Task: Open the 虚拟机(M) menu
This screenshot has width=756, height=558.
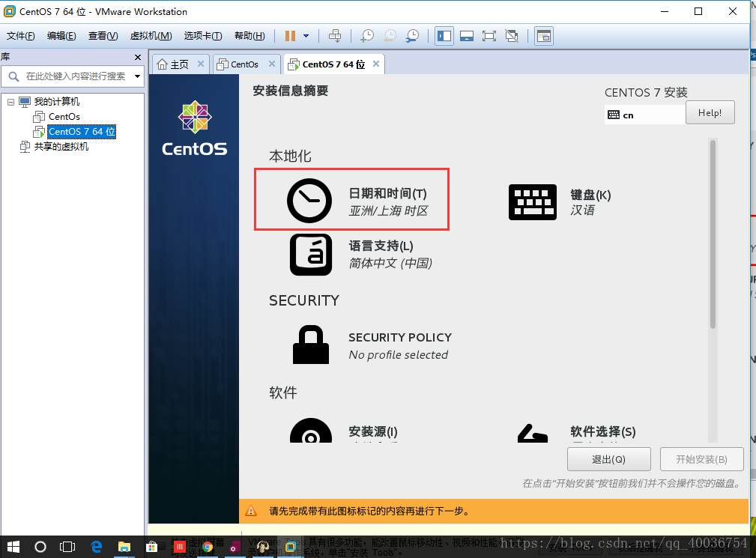Action: point(151,36)
